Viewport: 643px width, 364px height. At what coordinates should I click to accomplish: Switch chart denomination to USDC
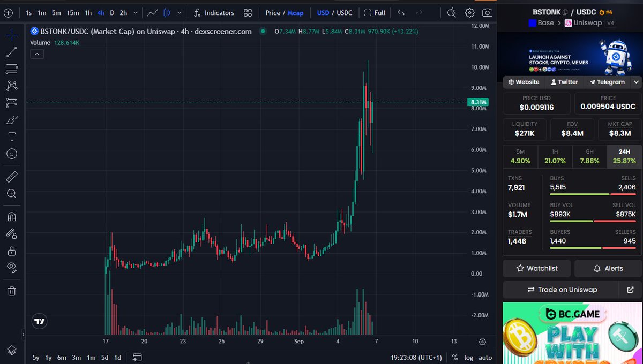click(x=345, y=12)
